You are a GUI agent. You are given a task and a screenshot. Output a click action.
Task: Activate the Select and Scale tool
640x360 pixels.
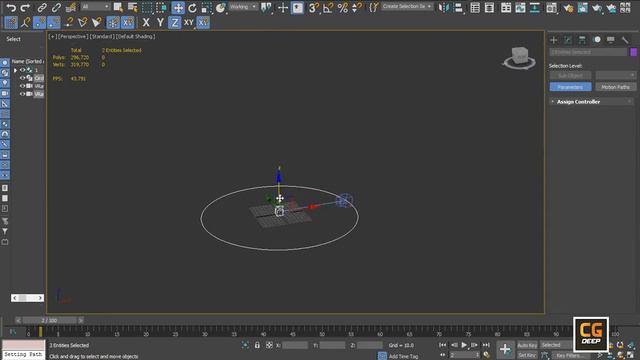(207, 7)
